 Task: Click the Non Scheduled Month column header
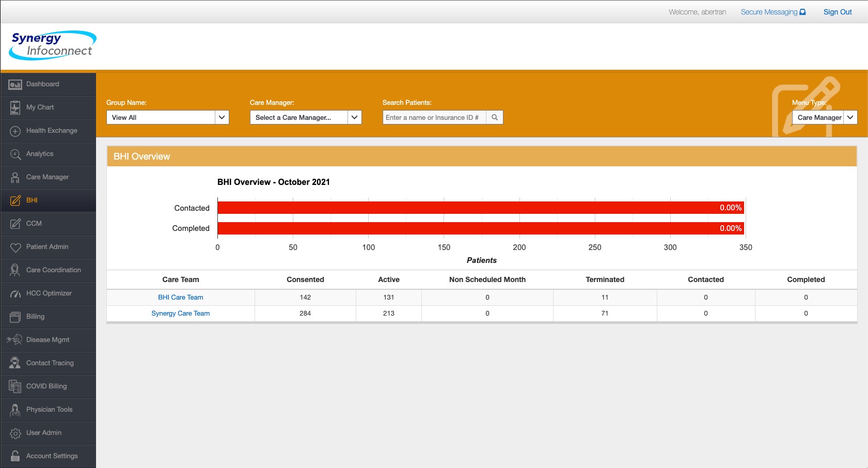pos(487,279)
